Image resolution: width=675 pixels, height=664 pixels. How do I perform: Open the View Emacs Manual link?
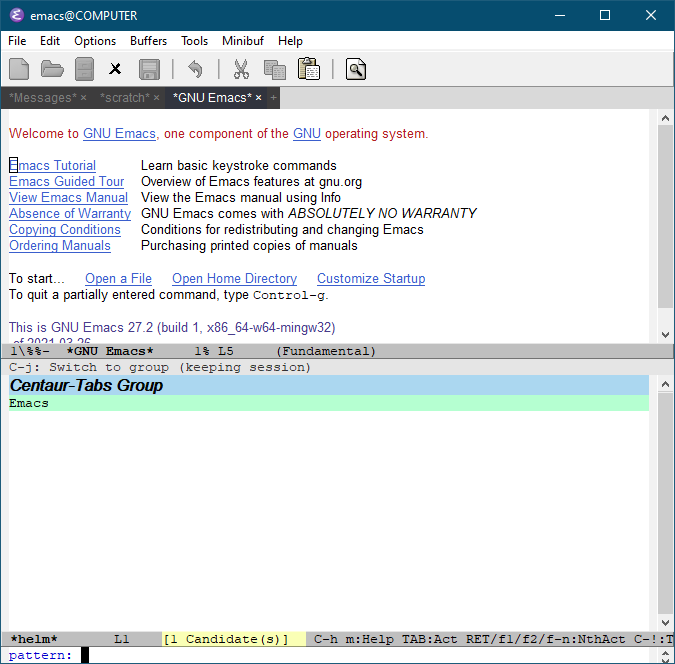pyautogui.click(x=68, y=197)
